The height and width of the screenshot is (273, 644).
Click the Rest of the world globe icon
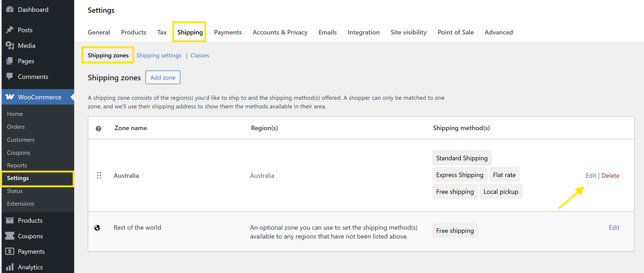97,228
